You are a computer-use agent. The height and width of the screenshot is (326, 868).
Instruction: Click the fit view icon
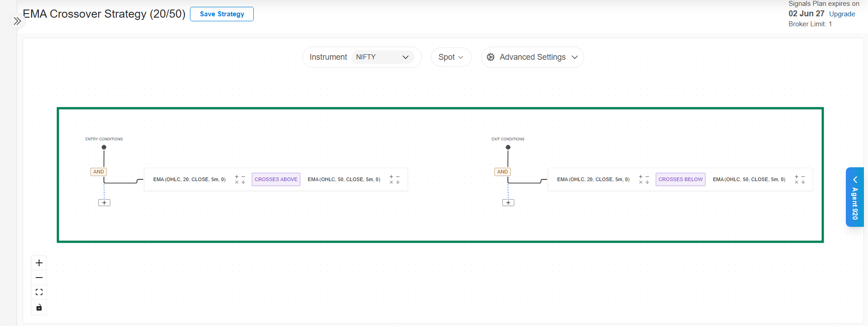[x=39, y=292]
